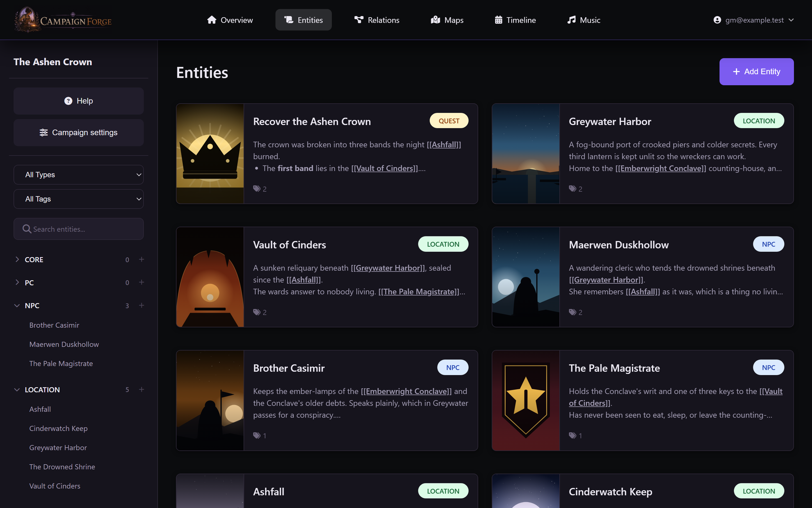This screenshot has width=812, height=508.
Task: Add a new NPC entity with plus icon
Action: 142,305
